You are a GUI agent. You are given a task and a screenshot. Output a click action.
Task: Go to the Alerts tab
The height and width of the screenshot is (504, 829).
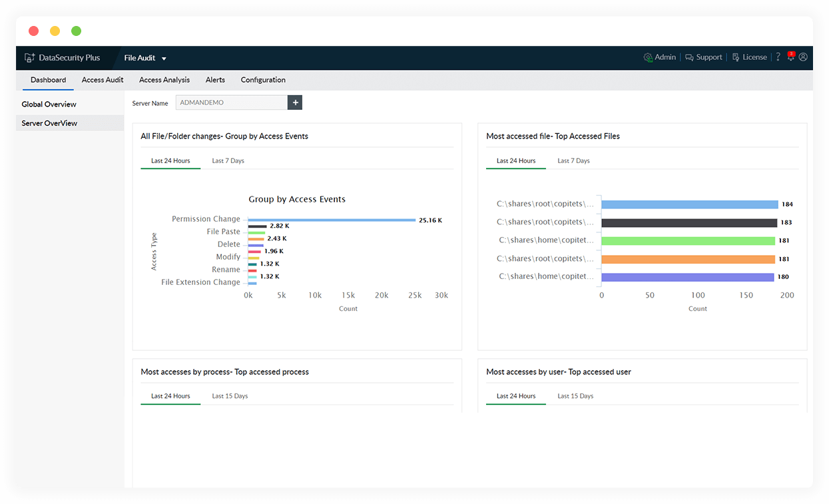tap(215, 80)
